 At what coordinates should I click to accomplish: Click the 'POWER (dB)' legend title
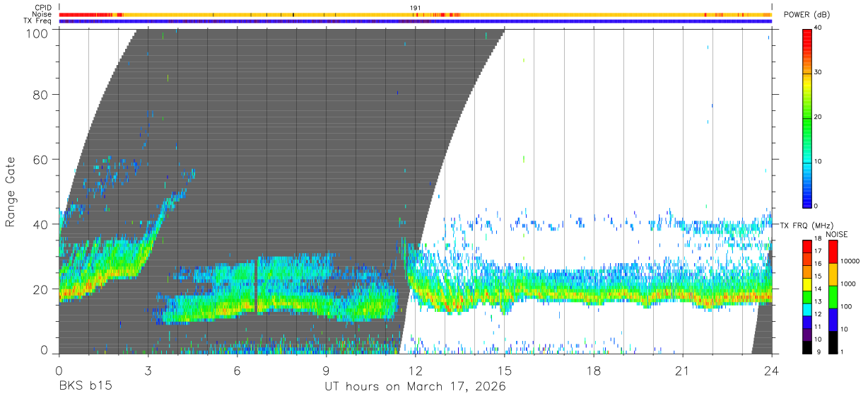click(x=807, y=15)
